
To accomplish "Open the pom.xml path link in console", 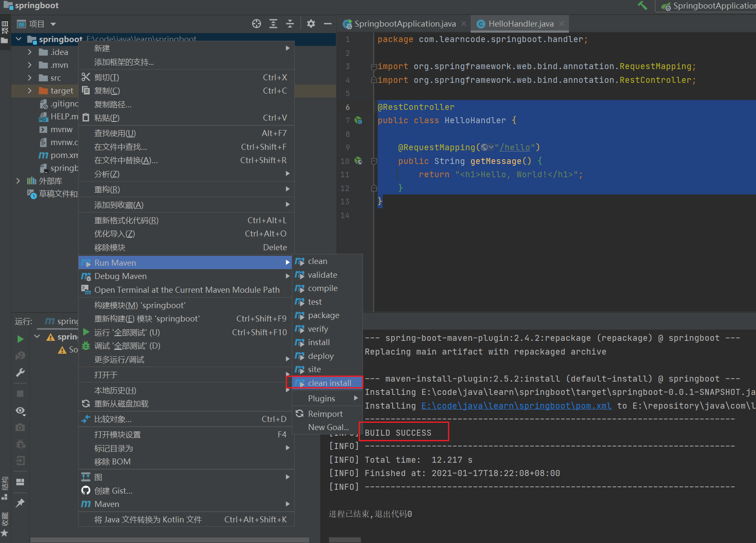I will (516, 406).
